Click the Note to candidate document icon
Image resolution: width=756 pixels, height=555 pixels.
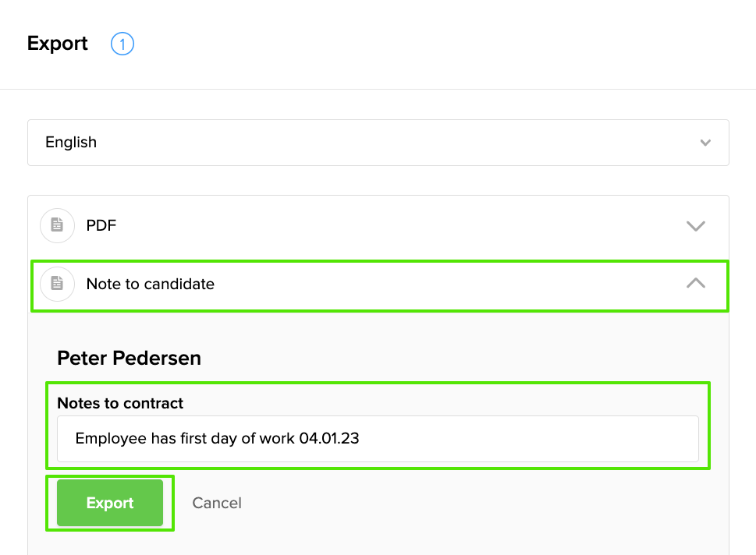(57, 284)
